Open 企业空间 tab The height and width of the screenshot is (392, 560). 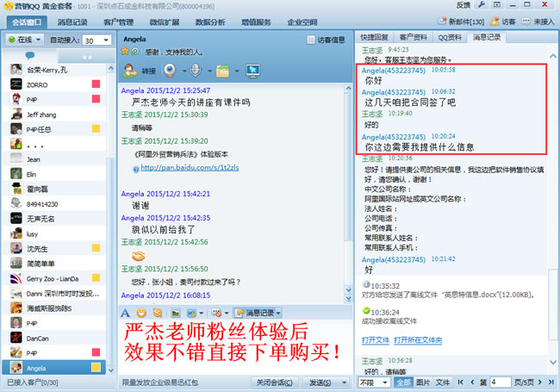tap(302, 22)
